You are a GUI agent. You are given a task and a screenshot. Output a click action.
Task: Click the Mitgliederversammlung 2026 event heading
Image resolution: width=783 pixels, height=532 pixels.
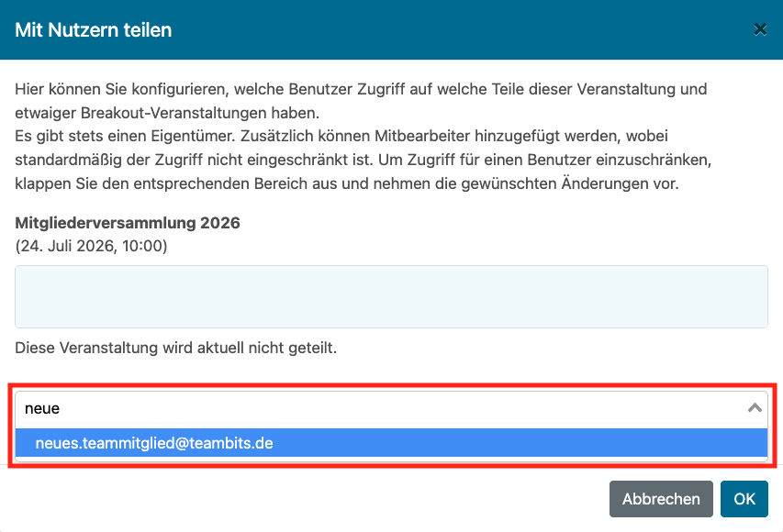click(x=128, y=223)
